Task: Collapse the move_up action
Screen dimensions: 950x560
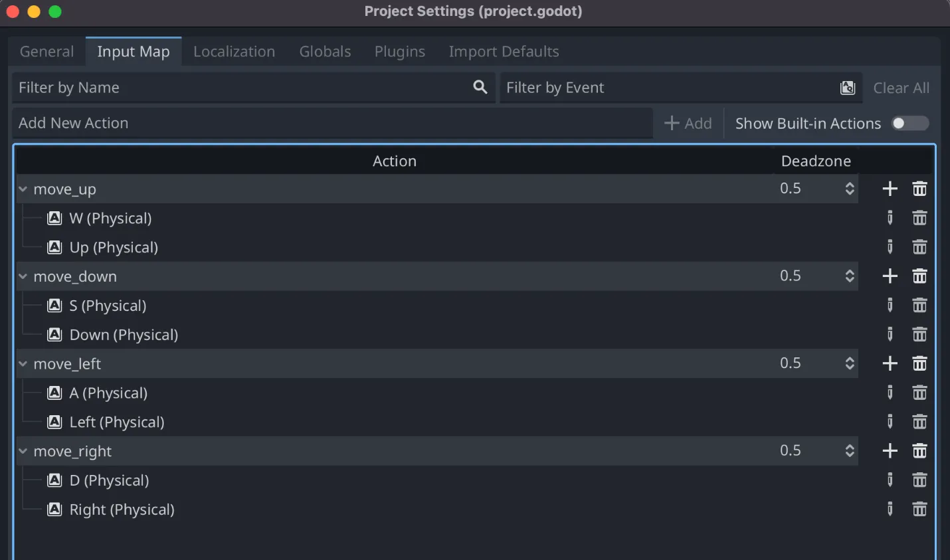Action: (23, 189)
